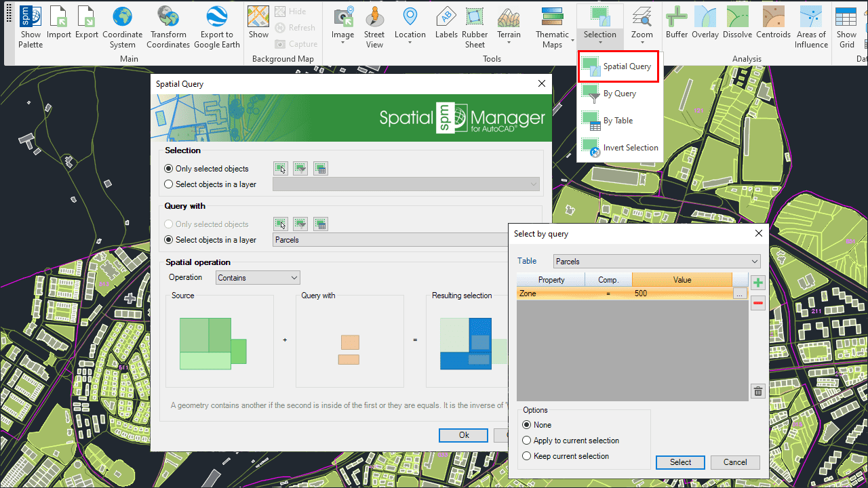The height and width of the screenshot is (488, 868).
Task: Click the red minus remove-condition icon
Action: [x=758, y=303]
